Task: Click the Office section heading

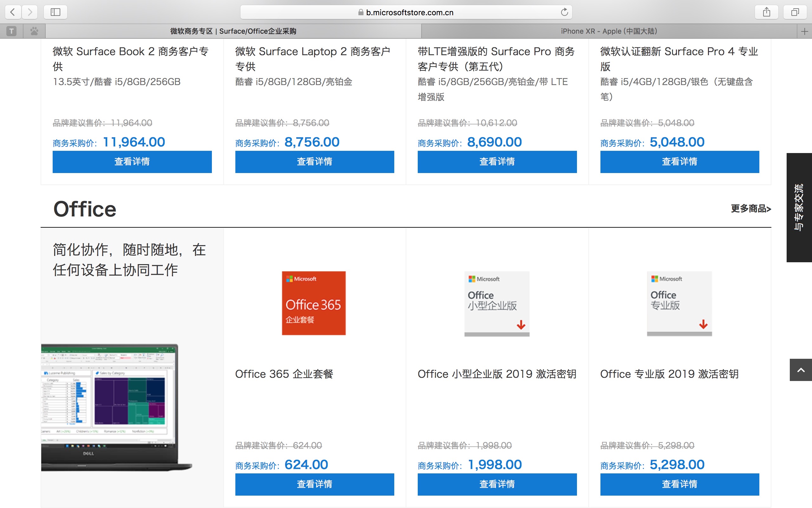Action: (x=85, y=209)
